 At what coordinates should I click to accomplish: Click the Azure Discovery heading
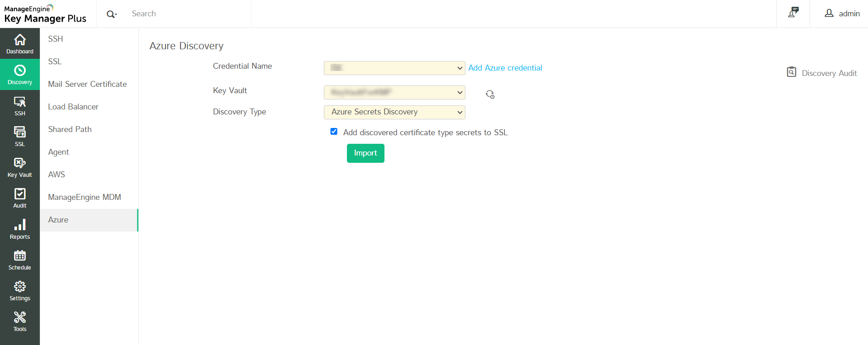[x=186, y=46]
